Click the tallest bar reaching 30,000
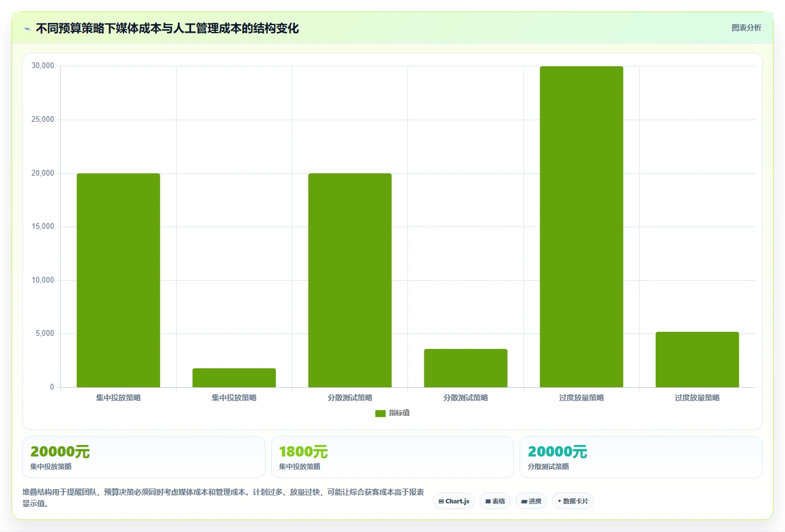 click(x=581, y=227)
